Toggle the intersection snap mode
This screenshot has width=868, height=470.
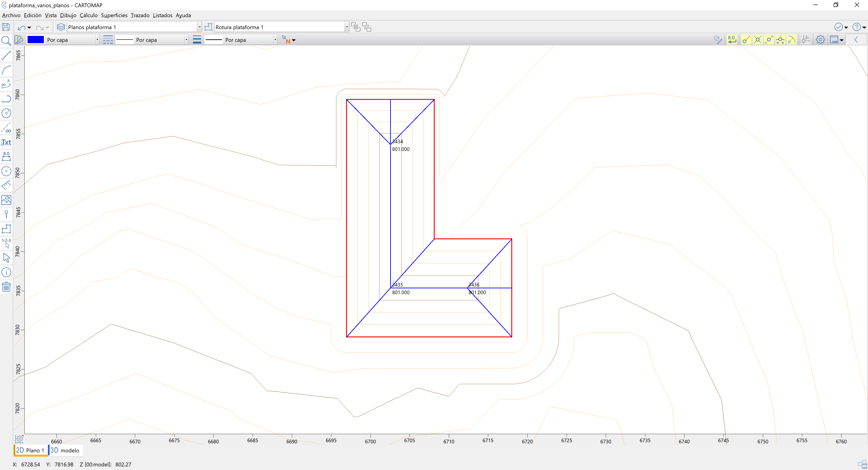pyautogui.click(x=757, y=39)
